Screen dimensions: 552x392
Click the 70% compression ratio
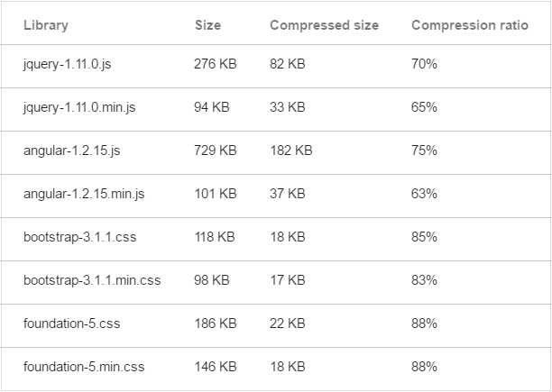coord(424,64)
